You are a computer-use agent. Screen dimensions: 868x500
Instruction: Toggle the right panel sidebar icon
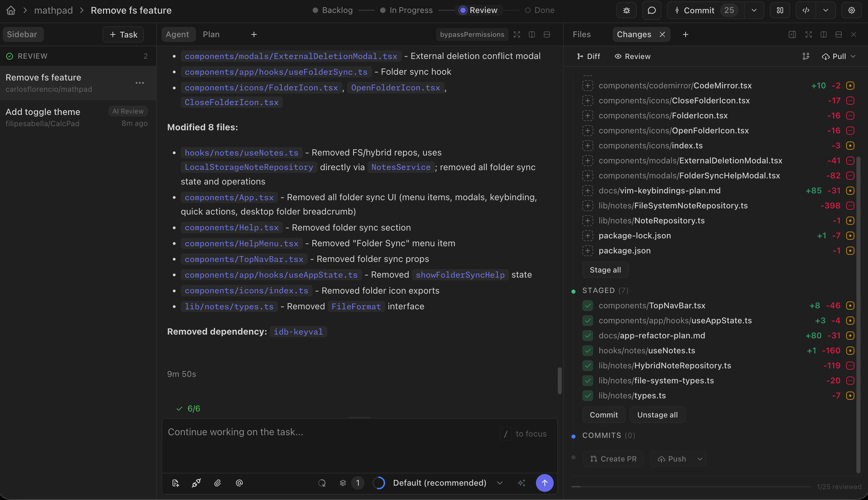point(792,34)
